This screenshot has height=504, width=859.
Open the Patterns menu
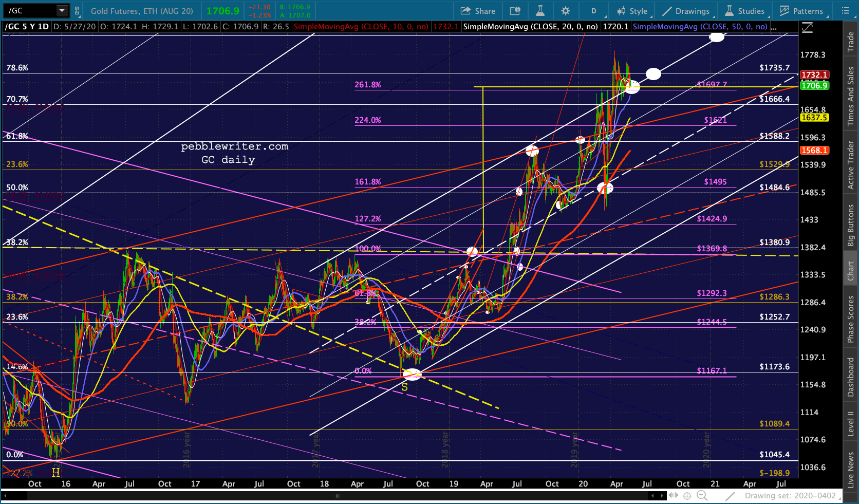coord(801,11)
